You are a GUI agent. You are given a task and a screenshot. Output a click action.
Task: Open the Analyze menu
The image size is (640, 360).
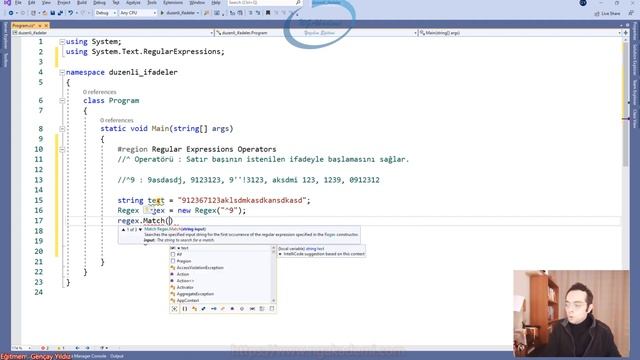tap(133, 2)
